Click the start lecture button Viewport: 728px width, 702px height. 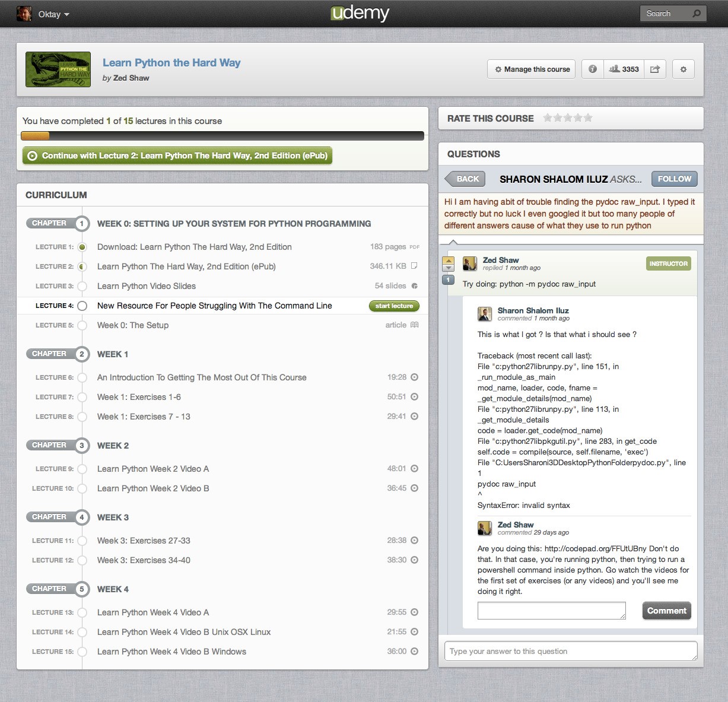[394, 306]
